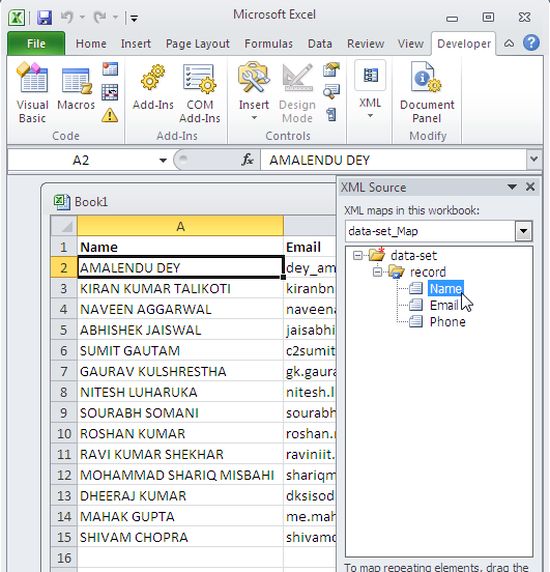Click the Undo icon
This screenshot has width=550, height=572.
coord(67,17)
